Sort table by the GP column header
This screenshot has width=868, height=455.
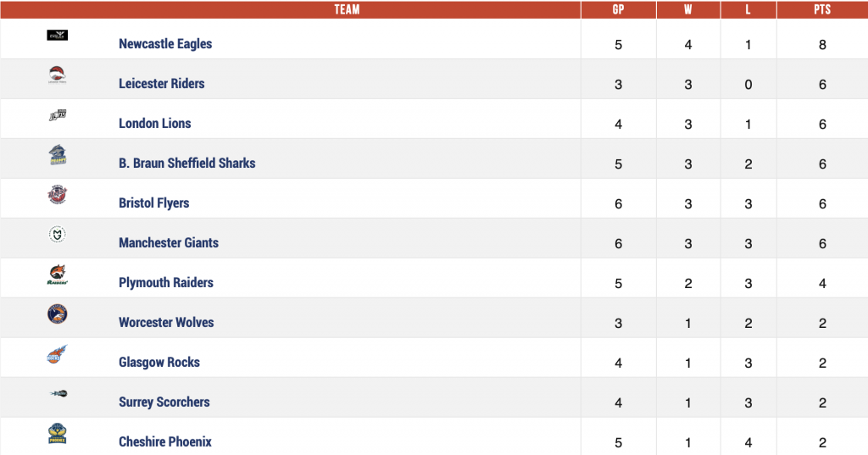(x=618, y=9)
